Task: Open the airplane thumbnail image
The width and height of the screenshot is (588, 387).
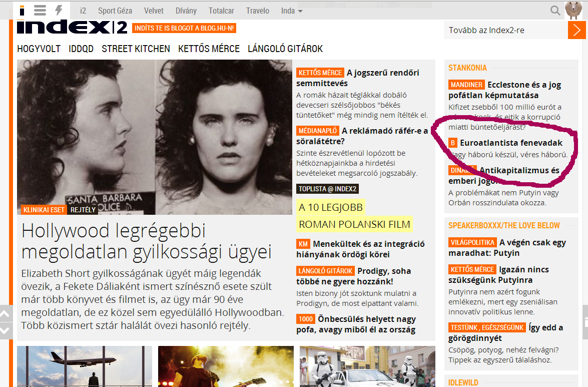Action: tap(84, 366)
